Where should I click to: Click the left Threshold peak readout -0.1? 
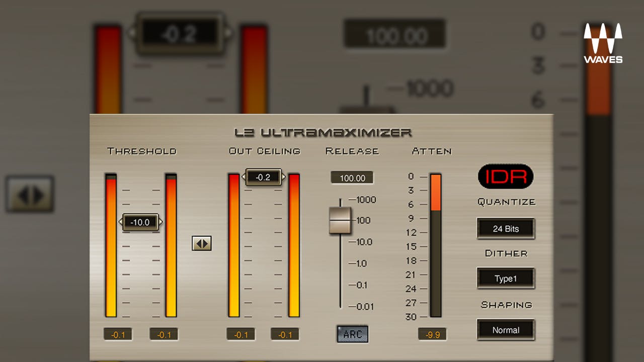pyautogui.click(x=118, y=335)
